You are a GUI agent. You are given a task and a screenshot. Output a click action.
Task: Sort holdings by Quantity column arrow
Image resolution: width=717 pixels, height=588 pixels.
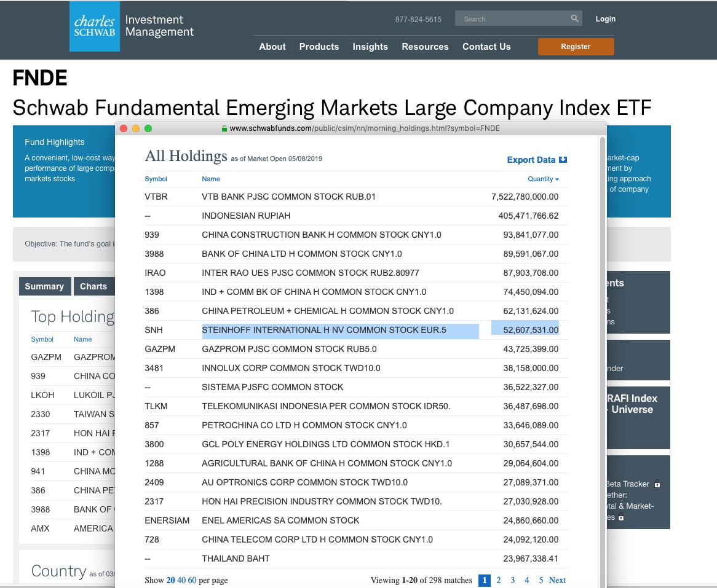(x=557, y=179)
